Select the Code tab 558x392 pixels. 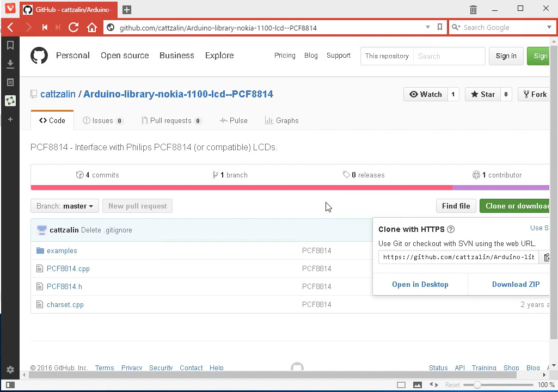tap(52, 120)
